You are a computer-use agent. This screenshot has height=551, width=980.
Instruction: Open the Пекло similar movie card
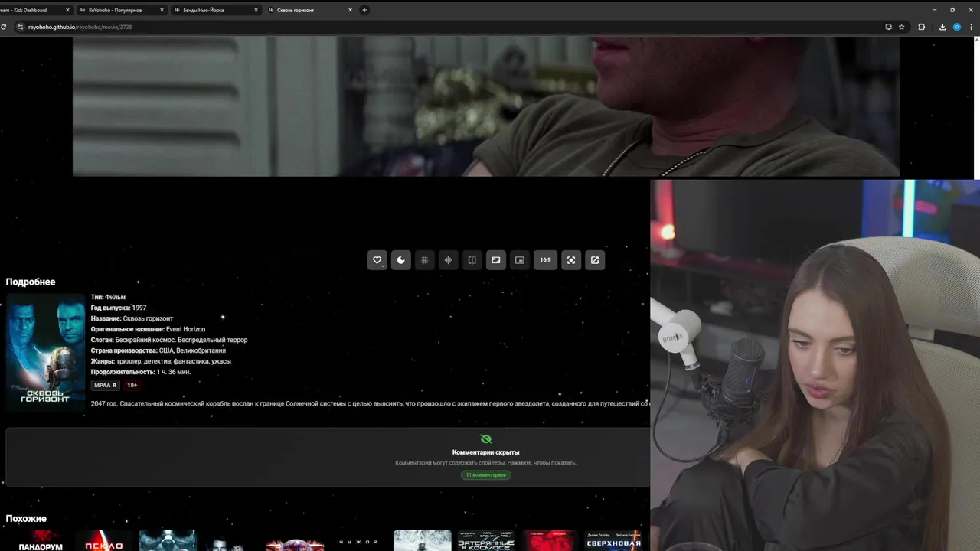click(104, 540)
